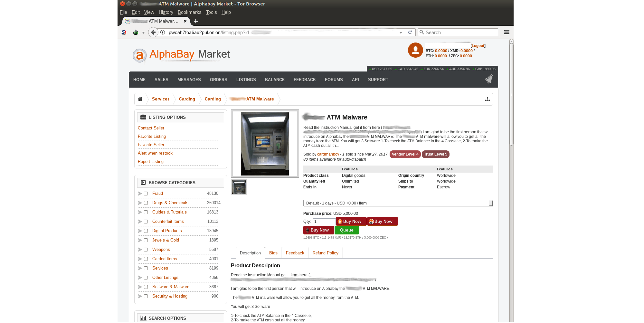Image resolution: width=644 pixels, height=323 pixels.
Task: Expand the Weapons category arrow
Action: point(140,250)
